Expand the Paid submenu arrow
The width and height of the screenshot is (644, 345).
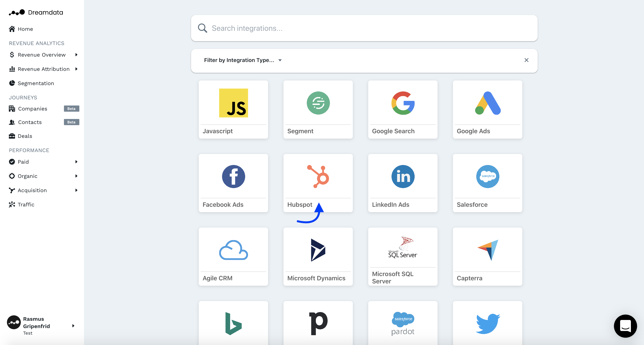coord(76,162)
